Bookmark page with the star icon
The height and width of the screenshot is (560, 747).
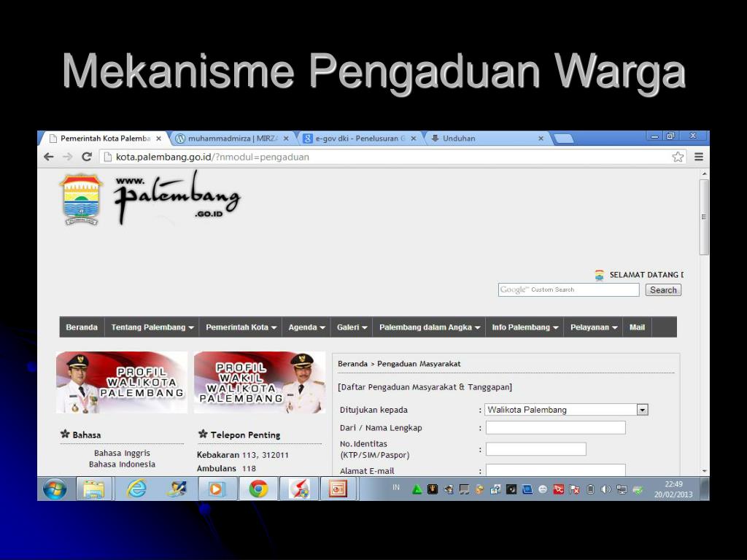[678, 157]
